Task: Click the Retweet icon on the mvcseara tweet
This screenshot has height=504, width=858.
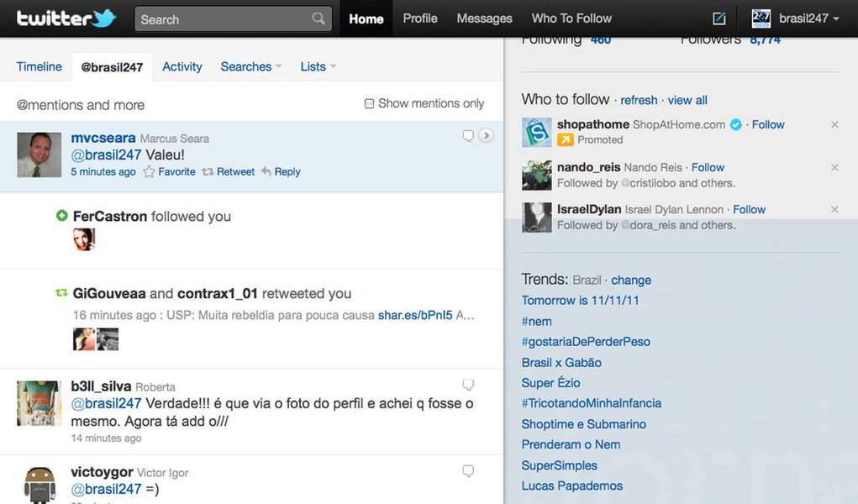Action: pos(208,172)
